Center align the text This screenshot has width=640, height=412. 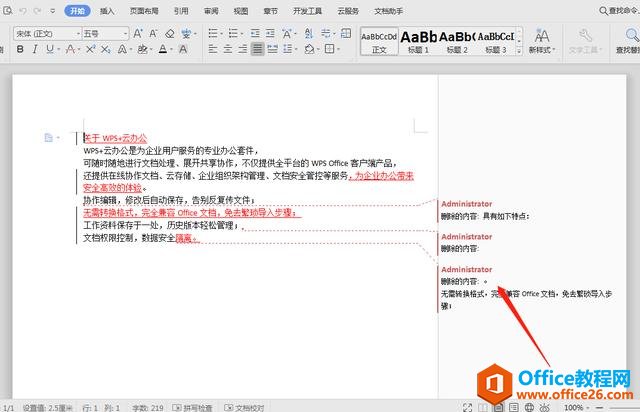pyautogui.click(x=228, y=49)
